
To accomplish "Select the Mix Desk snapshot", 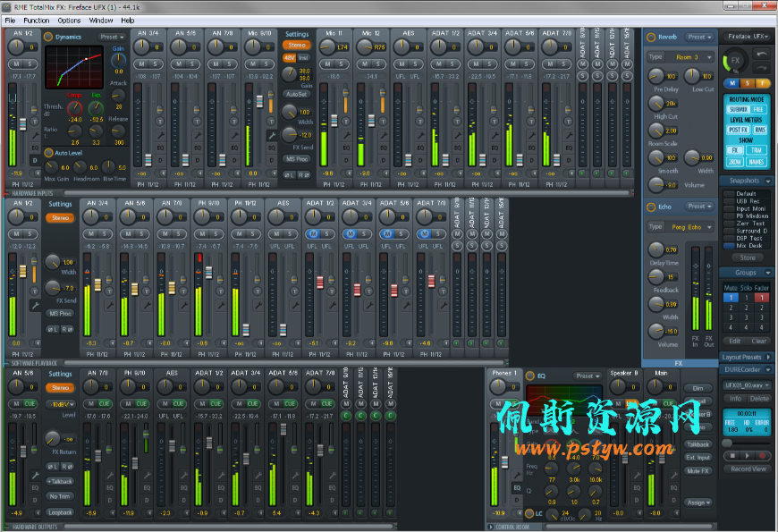I will coord(746,246).
